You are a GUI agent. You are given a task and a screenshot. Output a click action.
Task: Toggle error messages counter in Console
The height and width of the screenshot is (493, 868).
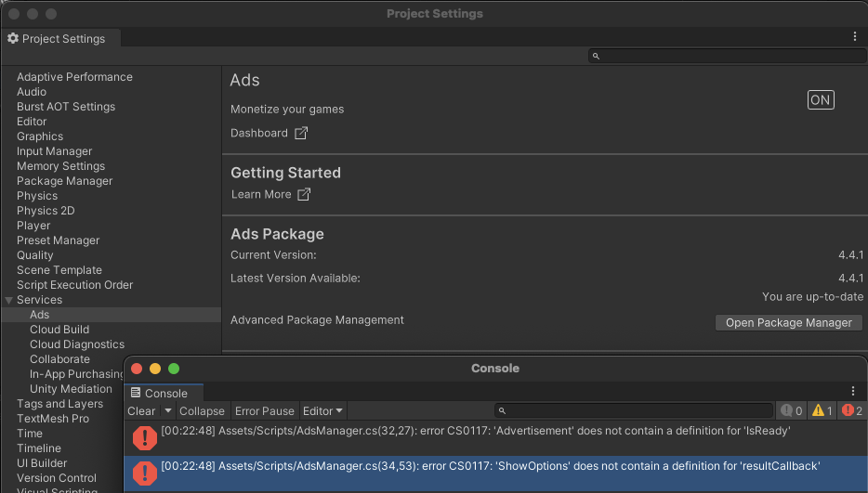852,410
